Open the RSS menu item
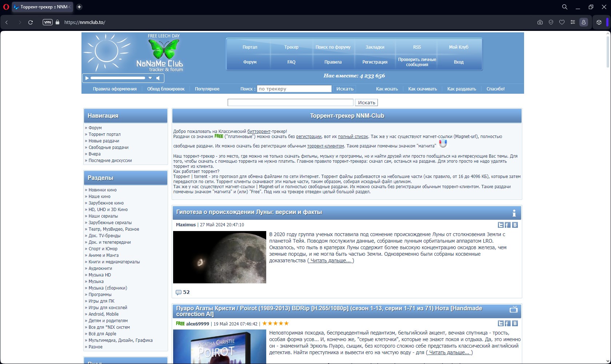The height and width of the screenshot is (364, 611). (x=417, y=47)
